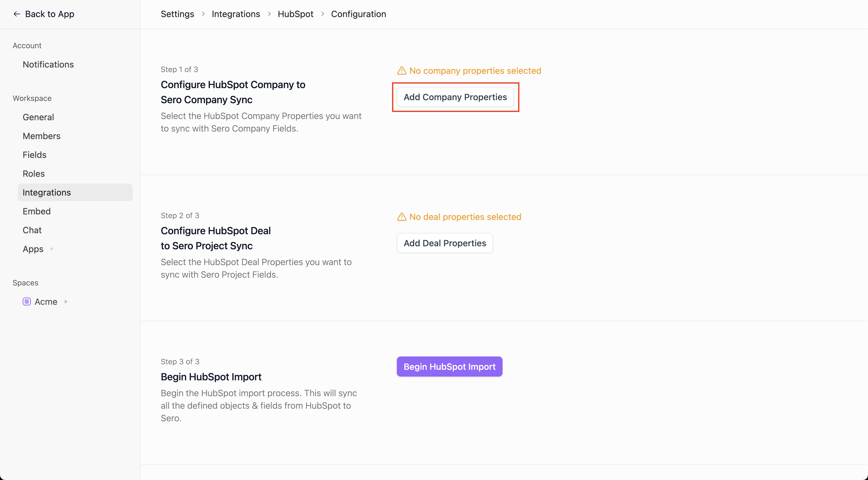This screenshot has width=868, height=480.
Task: Go to Integrations breadcrumb link
Action: [x=236, y=14]
